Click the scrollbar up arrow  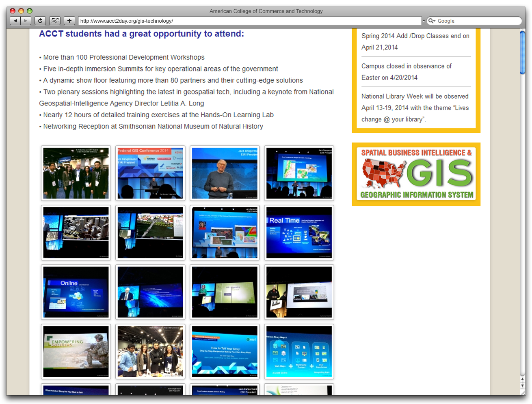tap(523, 379)
